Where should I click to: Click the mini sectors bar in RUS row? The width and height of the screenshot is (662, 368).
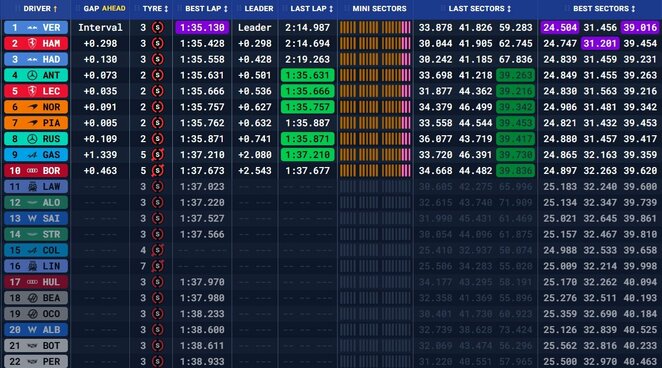[375, 139]
